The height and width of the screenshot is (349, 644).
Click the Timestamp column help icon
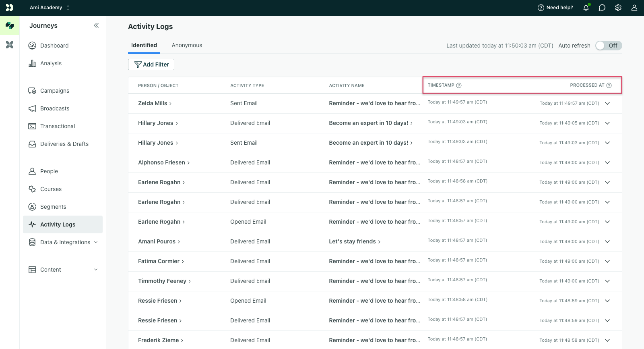click(459, 85)
